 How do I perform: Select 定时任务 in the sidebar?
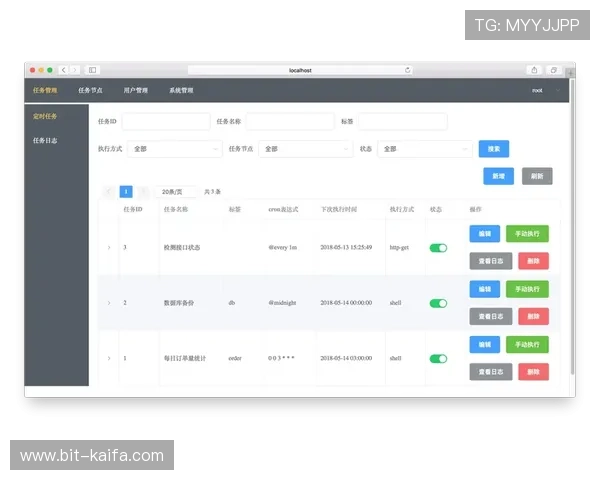click(45, 116)
